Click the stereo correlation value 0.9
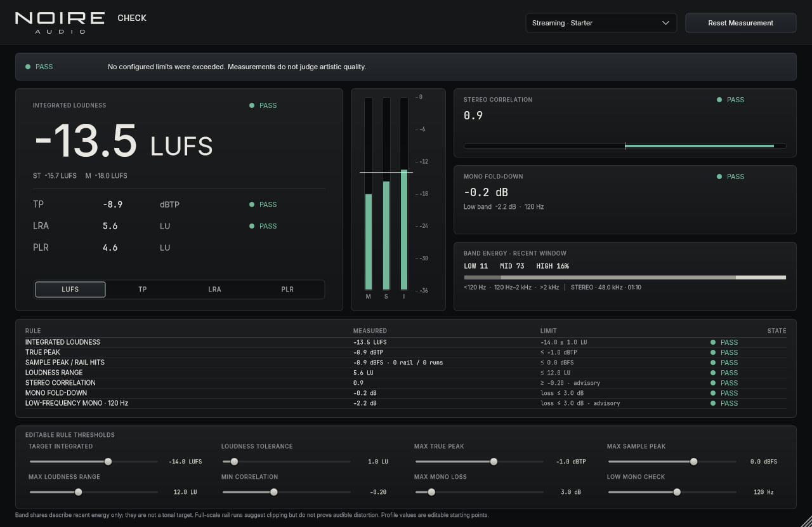The height and width of the screenshot is (527, 812). (x=473, y=116)
